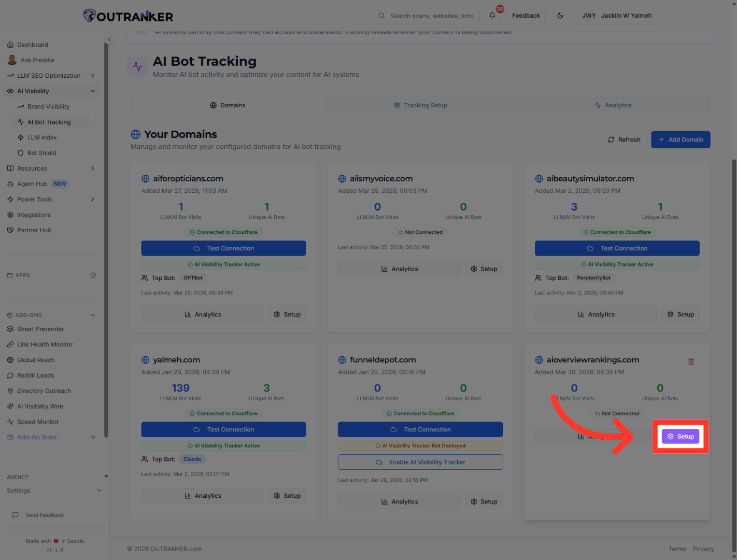The height and width of the screenshot is (560, 737).
Task: Test connection for funneldepot.com
Action: tap(420, 429)
